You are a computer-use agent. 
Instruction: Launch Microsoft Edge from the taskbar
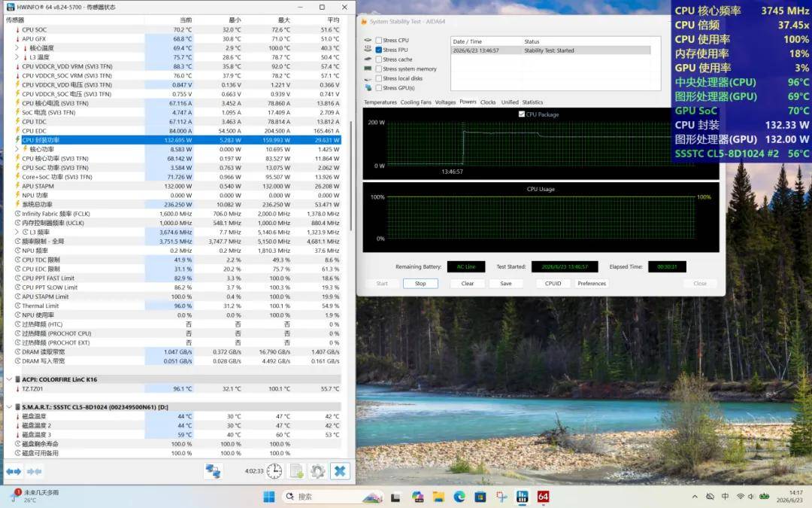459,497
